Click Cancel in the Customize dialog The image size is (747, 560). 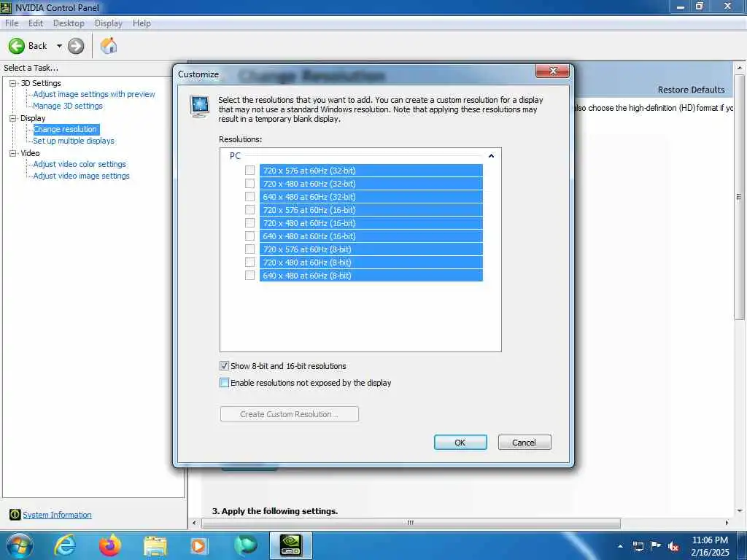pos(524,443)
